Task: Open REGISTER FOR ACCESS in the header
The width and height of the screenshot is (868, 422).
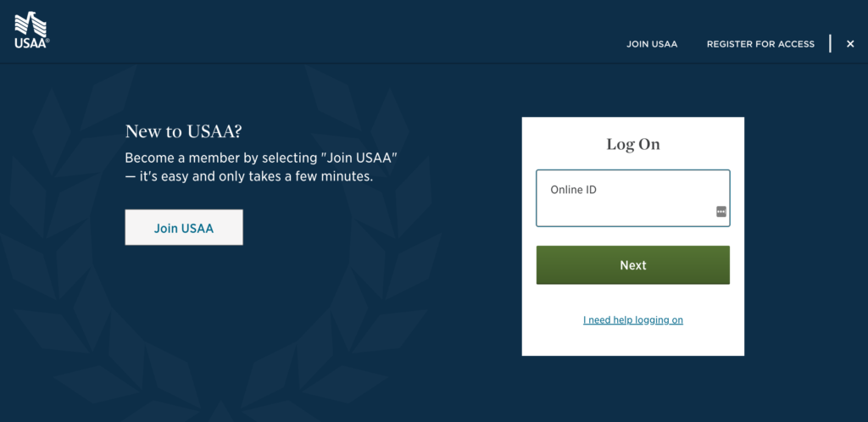Action: click(x=760, y=44)
